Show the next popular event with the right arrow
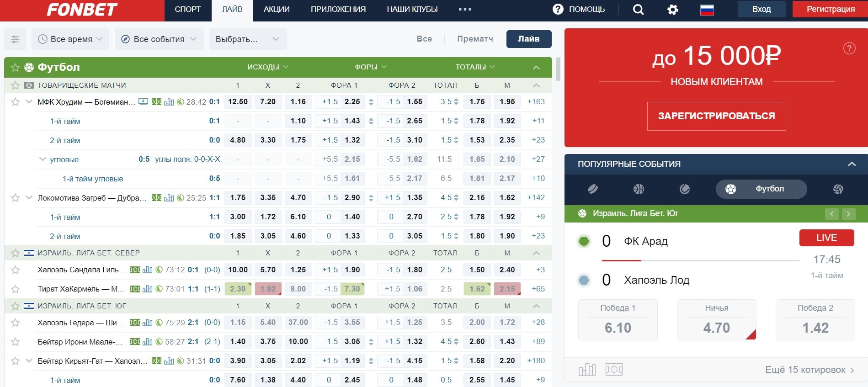Screen dimensions: 868x387 pyautogui.click(x=848, y=213)
